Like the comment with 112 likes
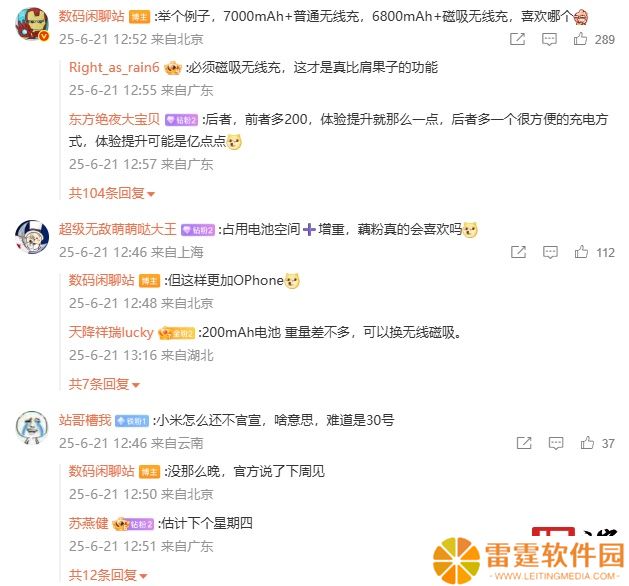Viewport: 629px width, 586px height. point(581,252)
